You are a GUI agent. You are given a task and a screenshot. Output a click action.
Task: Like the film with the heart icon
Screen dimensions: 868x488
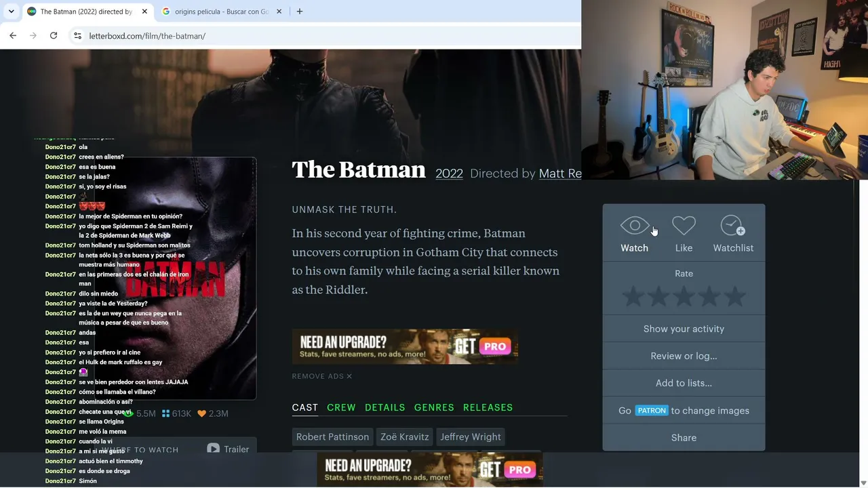(x=684, y=234)
